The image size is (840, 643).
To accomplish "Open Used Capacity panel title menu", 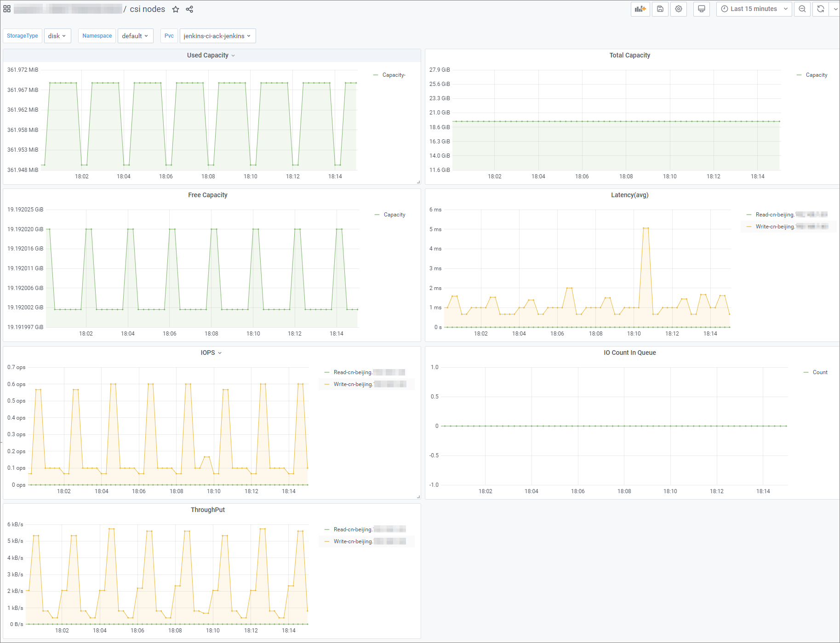I will click(211, 55).
